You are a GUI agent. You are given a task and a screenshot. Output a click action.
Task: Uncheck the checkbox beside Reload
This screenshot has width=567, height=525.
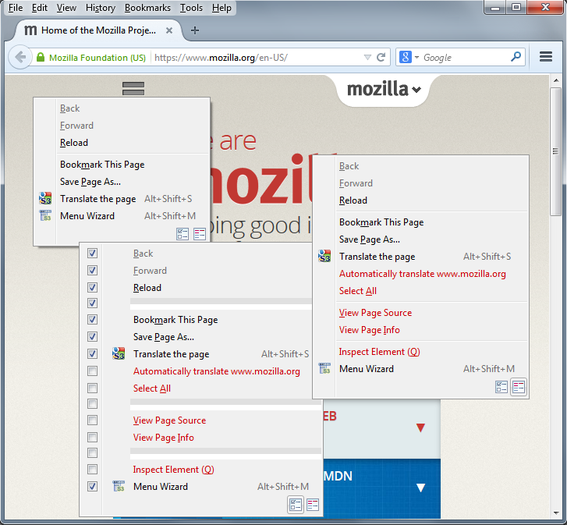[92, 287]
